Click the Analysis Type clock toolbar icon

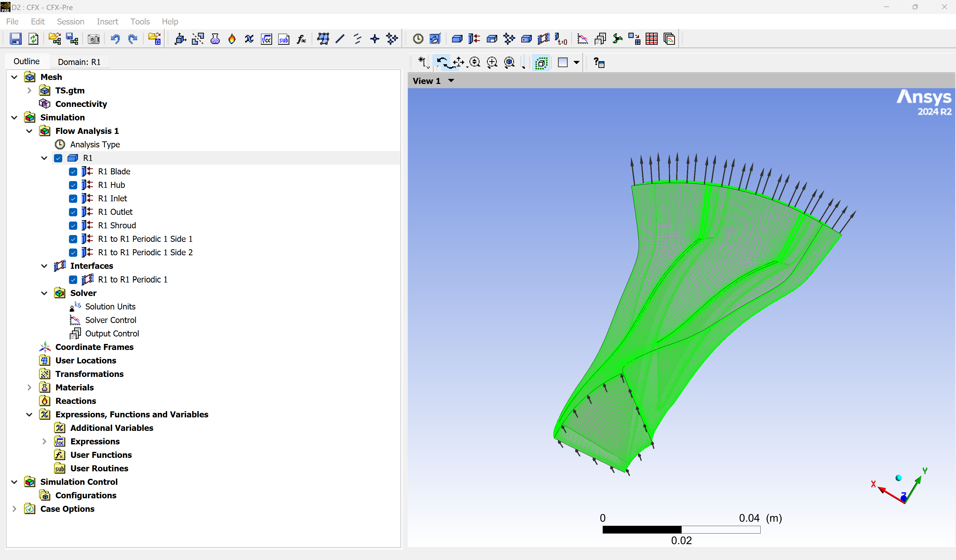418,39
